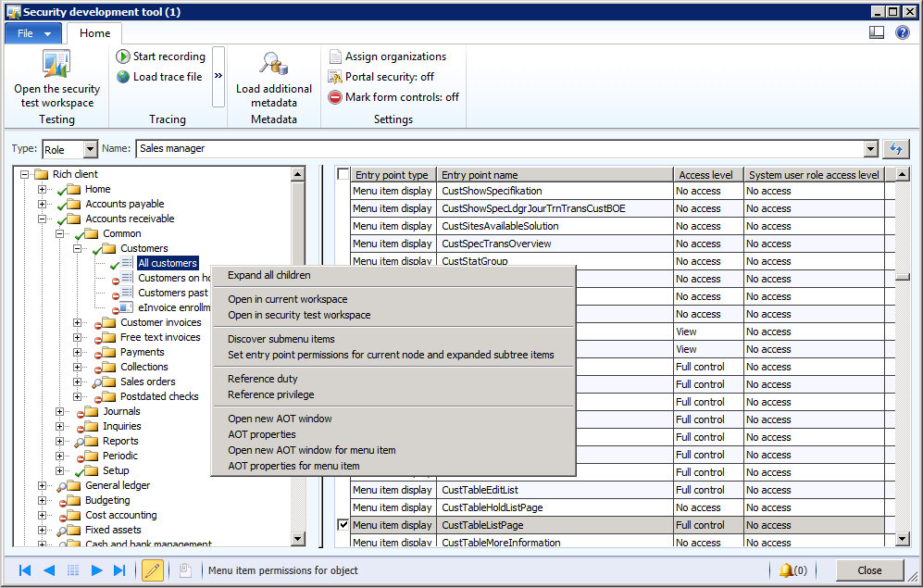This screenshot has height=588, width=923.
Task: Click the Help question mark icon
Action: (903, 31)
